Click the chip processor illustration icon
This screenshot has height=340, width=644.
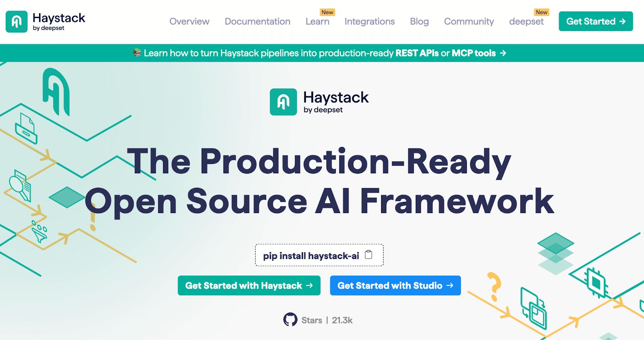click(596, 283)
